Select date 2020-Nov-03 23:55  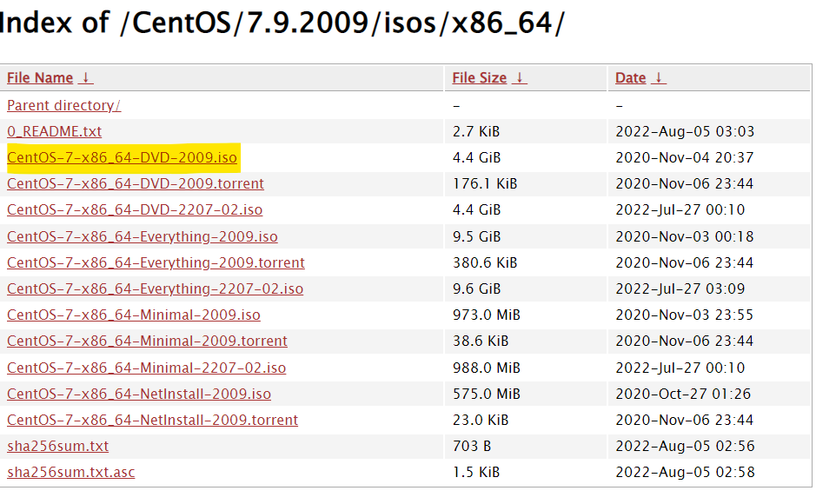(685, 315)
